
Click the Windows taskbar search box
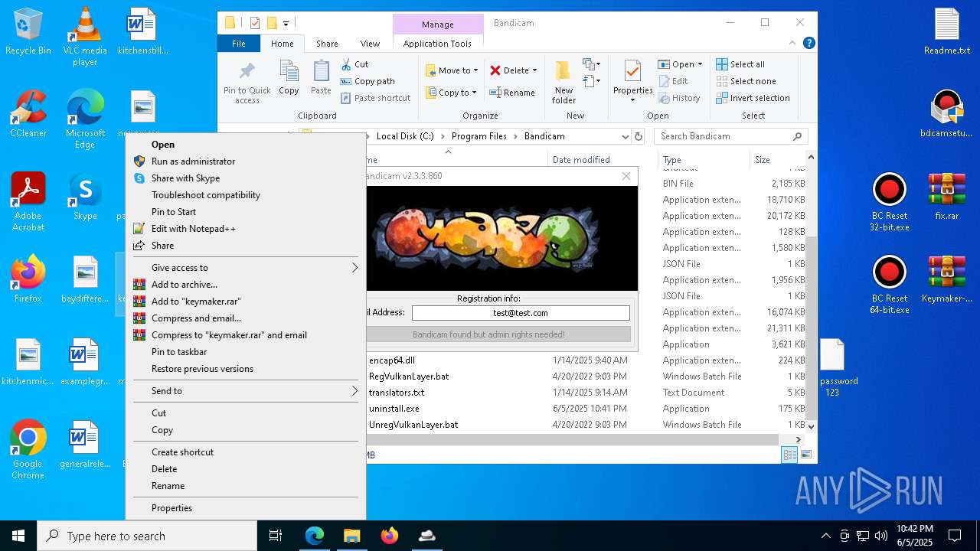[x=147, y=536]
